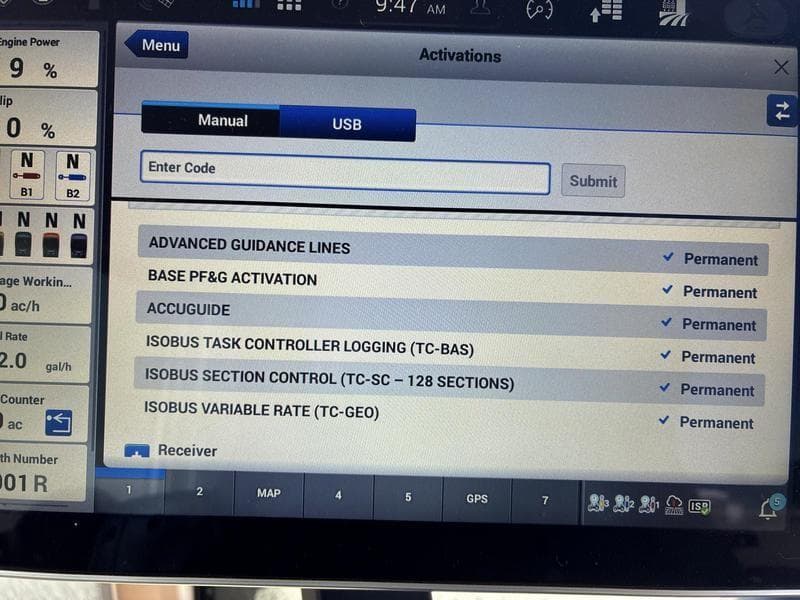This screenshot has height=600, width=800.
Task: Reset the Counter with the blue arrow icon
Action: click(58, 422)
